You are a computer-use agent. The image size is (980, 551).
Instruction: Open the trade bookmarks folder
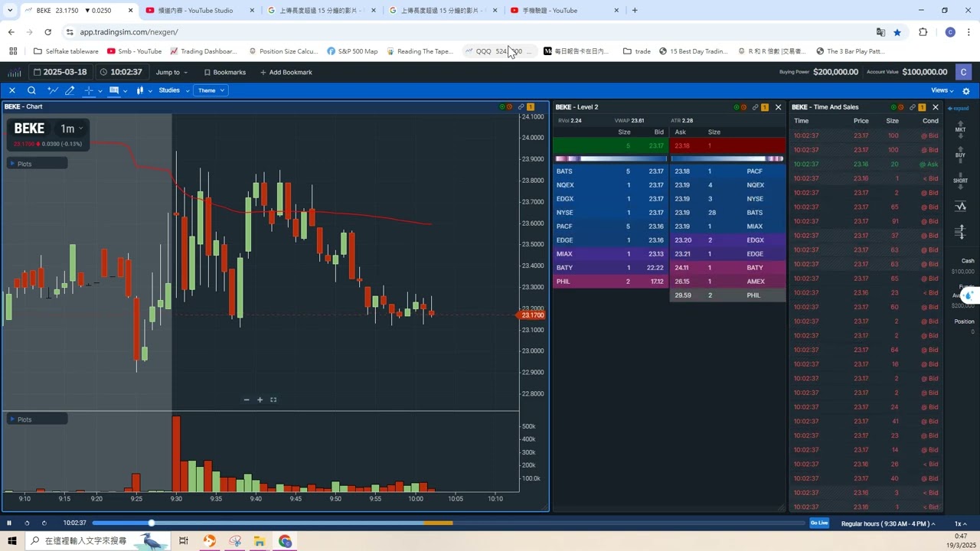[x=637, y=51]
